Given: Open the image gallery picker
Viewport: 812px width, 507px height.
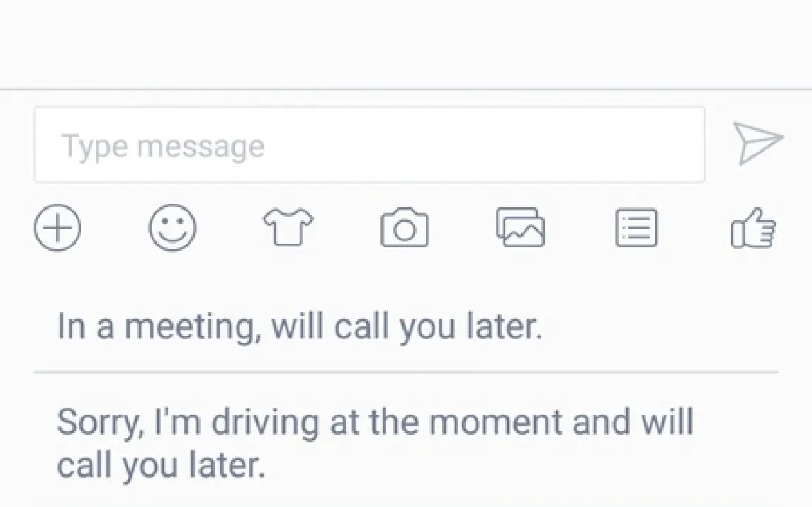Looking at the screenshot, I should 520,227.
